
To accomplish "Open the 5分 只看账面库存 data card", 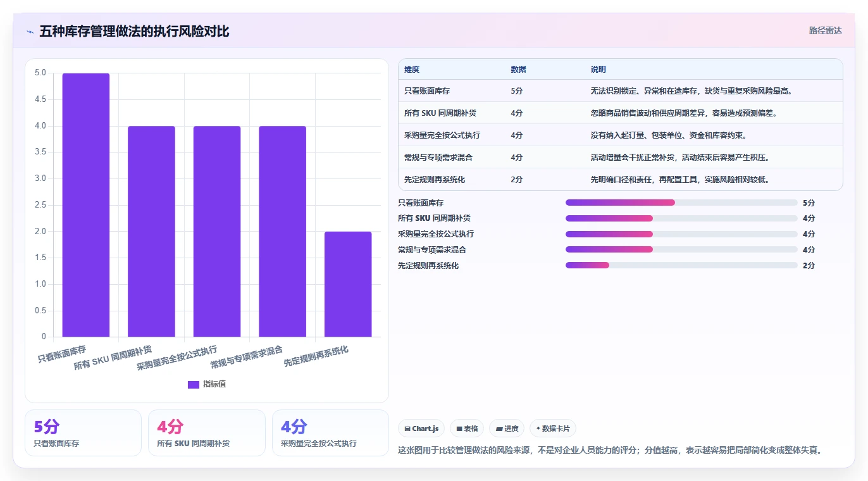I will point(83,433).
